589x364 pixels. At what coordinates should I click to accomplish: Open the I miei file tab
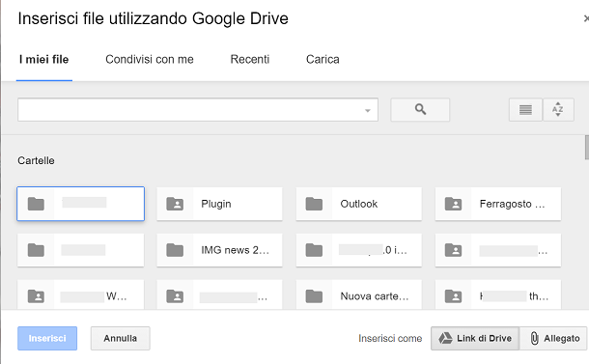pyautogui.click(x=44, y=59)
